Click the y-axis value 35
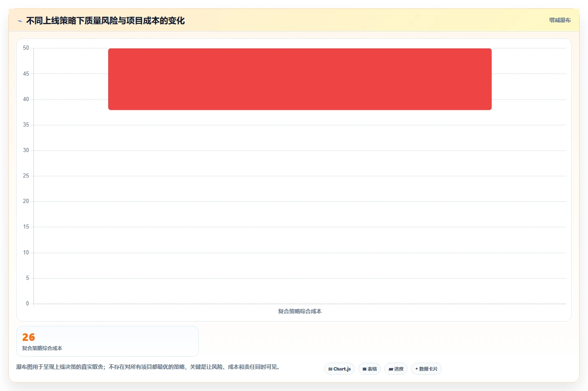Screen dimensions: 588x391 [x=26, y=124]
